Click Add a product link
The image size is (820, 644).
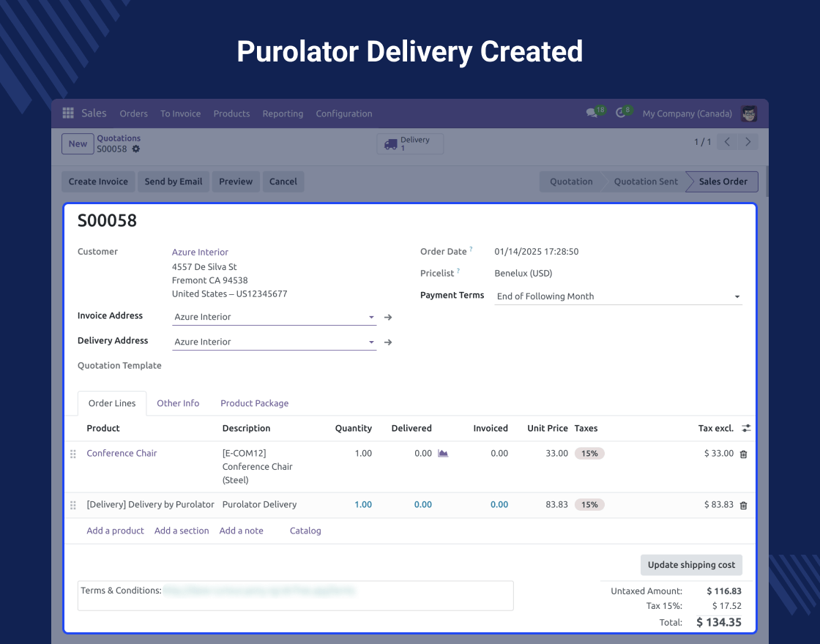pyautogui.click(x=115, y=531)
